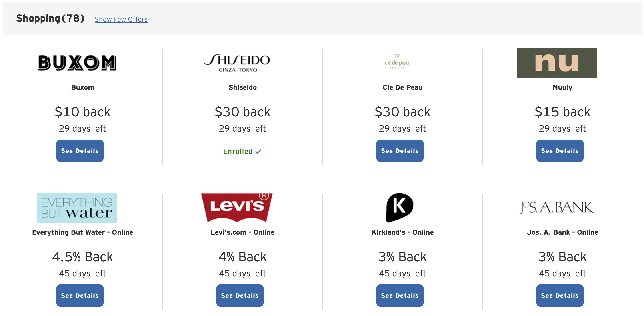Image resolution: width=644 pixels, height=316 pixels.
Task: Click the Jos. A. Bank logo
Action: (557, 208)
